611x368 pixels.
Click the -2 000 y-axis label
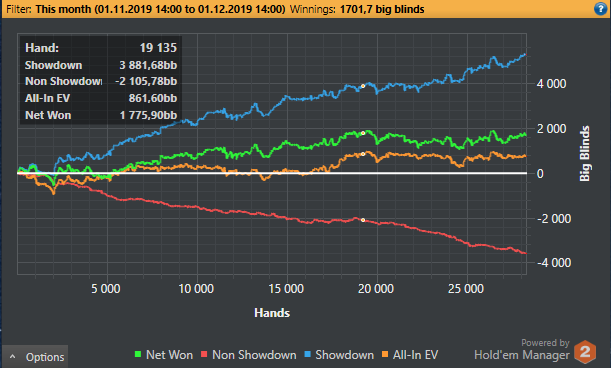[x=554, y=219]
